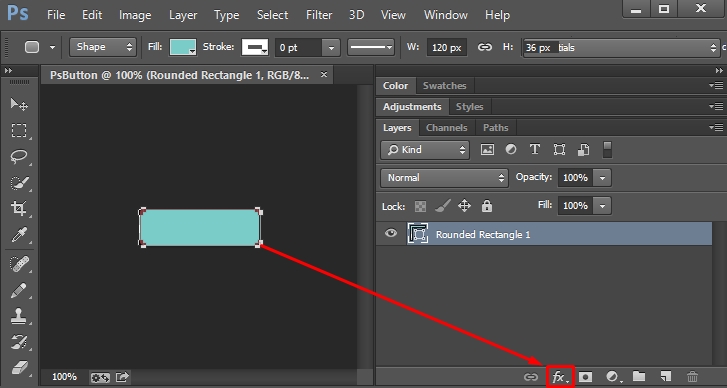This screenshot has height=388, width=727.
Task: Open stroke width dropdown arrow
Action: 331,48
